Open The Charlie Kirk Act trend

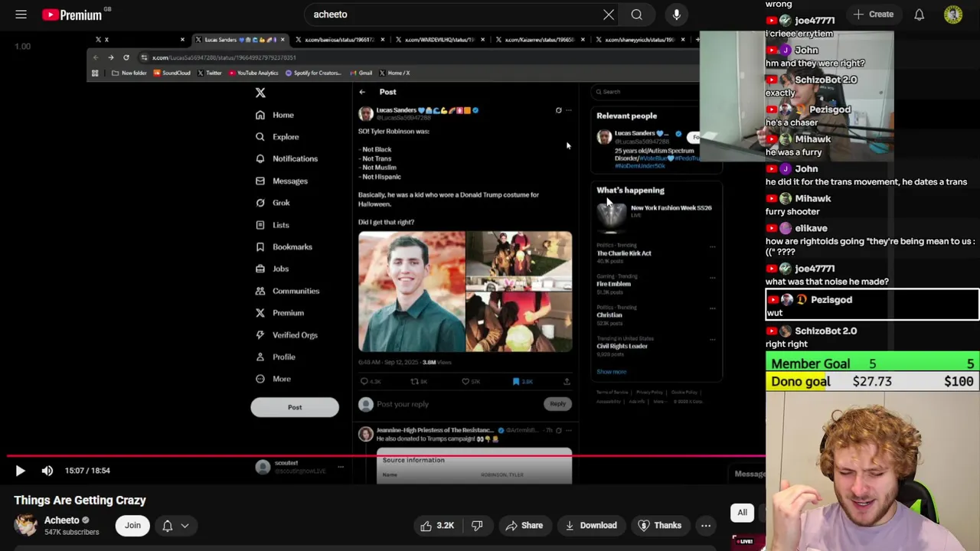pos(624,253)
